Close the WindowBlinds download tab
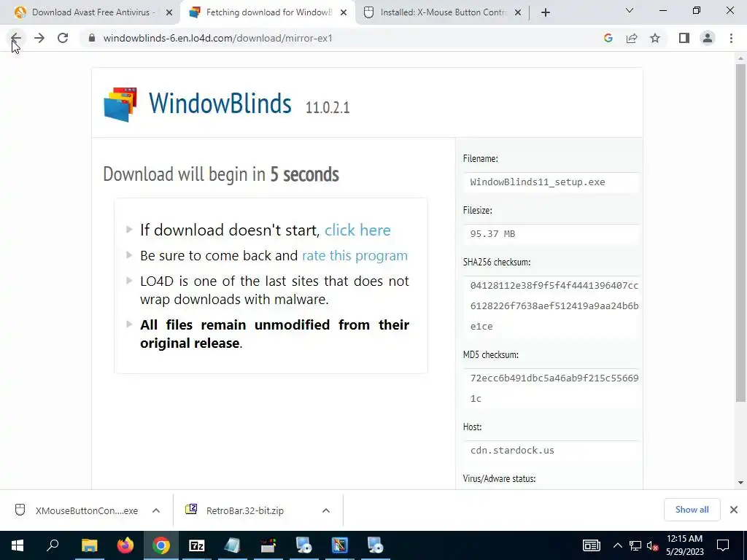Screen dimensions: 747x560 coord(344,12)
